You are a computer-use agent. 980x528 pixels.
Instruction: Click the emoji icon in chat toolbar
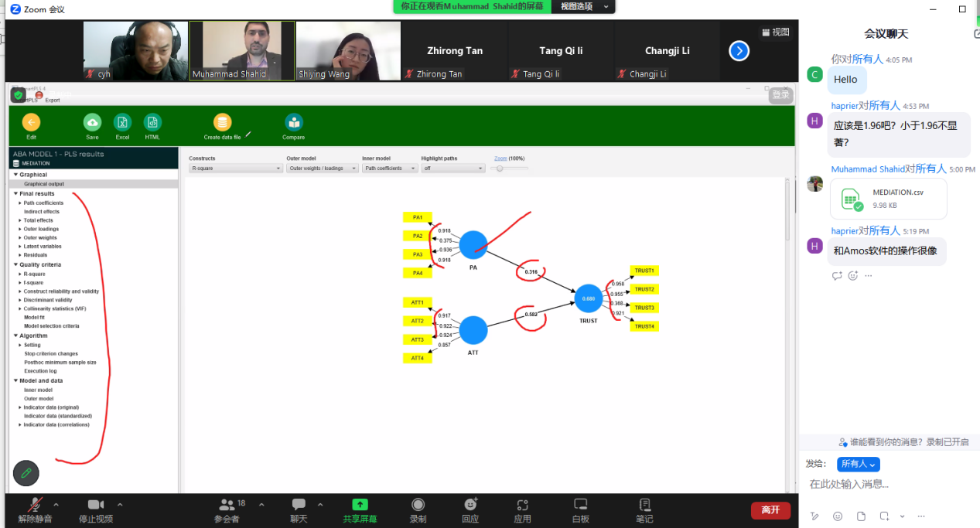[x=838, y=516]
